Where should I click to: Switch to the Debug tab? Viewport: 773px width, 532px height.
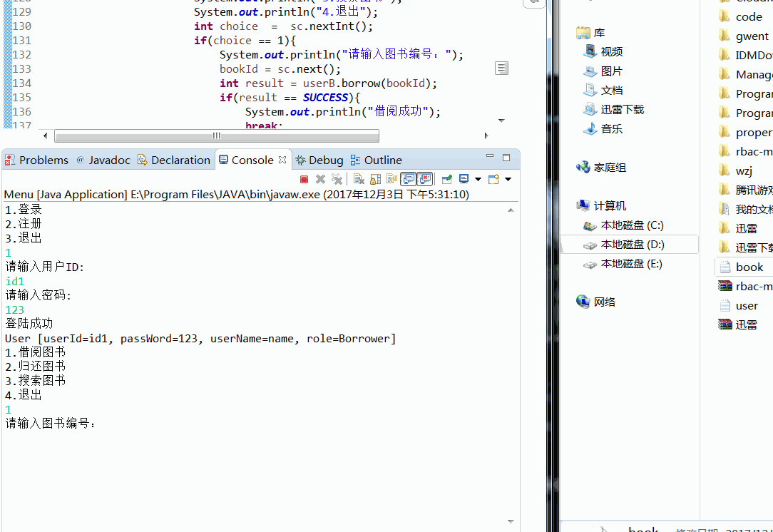319,160
